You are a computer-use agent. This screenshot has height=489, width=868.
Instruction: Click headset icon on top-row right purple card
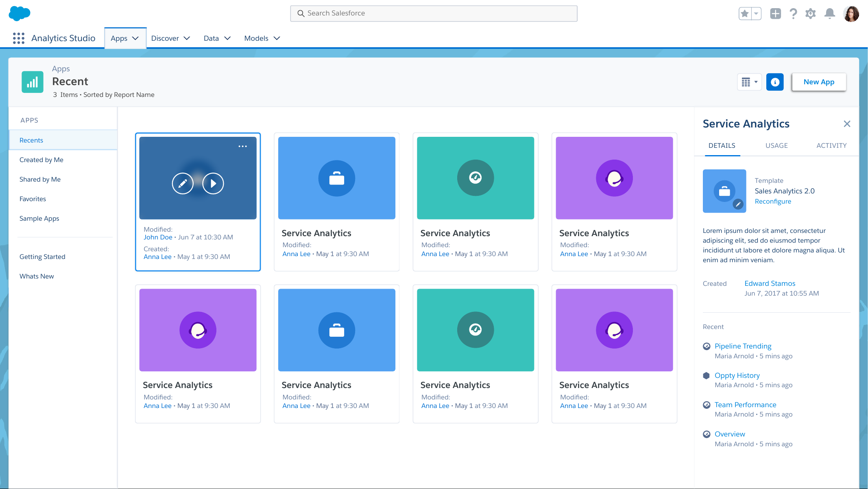[614, 178]
